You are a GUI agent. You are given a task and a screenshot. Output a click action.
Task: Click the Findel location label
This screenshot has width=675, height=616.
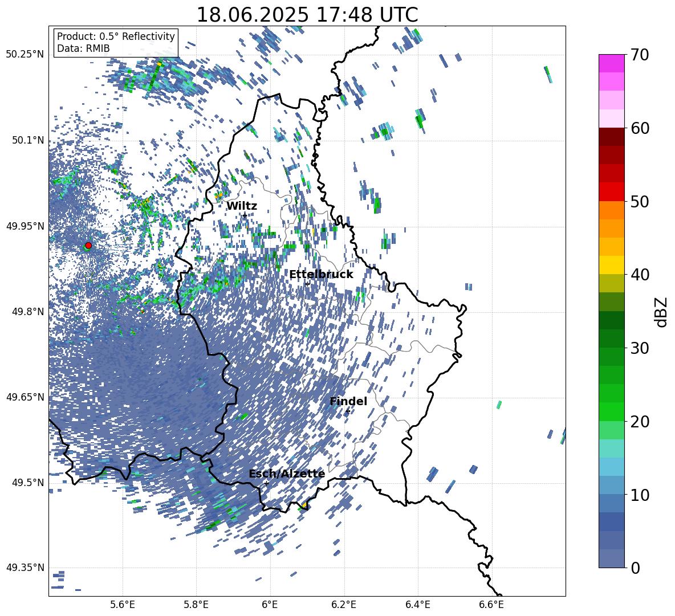pyautogui.click(x=348, y=401)
